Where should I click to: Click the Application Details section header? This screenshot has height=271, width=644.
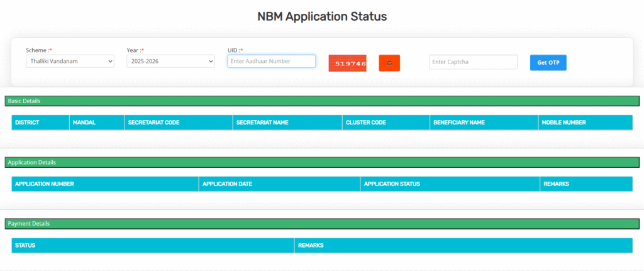(322, 162)
